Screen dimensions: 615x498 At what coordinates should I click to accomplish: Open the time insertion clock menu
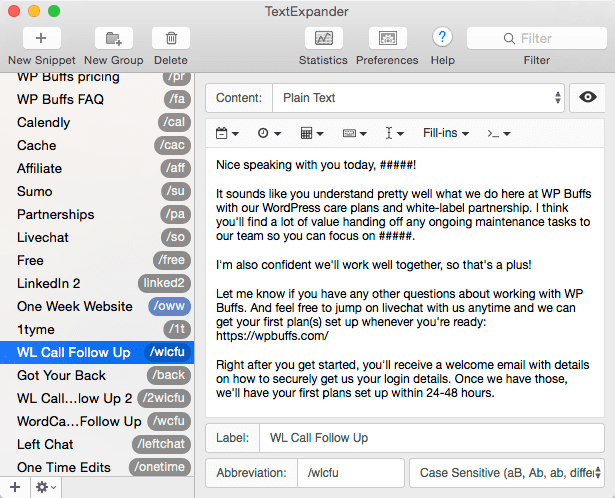(x=269, y=133)
